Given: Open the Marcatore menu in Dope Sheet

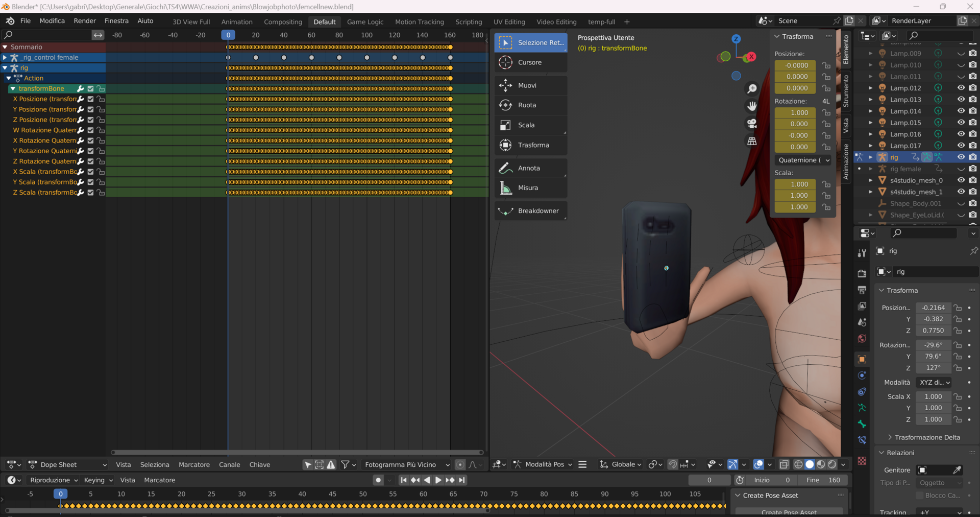Looking at the screenshot, I should pos(194,465).
